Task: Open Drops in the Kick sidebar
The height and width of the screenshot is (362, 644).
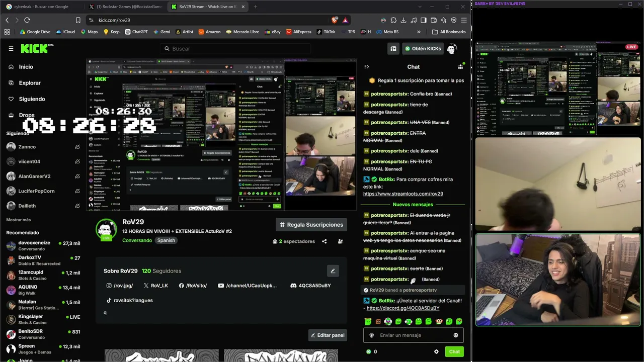Action: pos(27,115)
